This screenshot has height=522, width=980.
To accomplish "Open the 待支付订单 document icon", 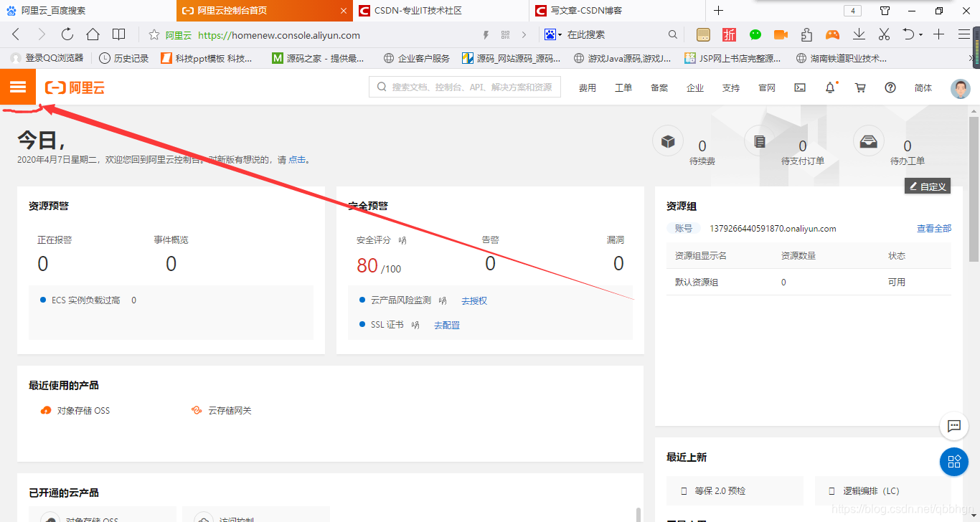I will (760, 141).
